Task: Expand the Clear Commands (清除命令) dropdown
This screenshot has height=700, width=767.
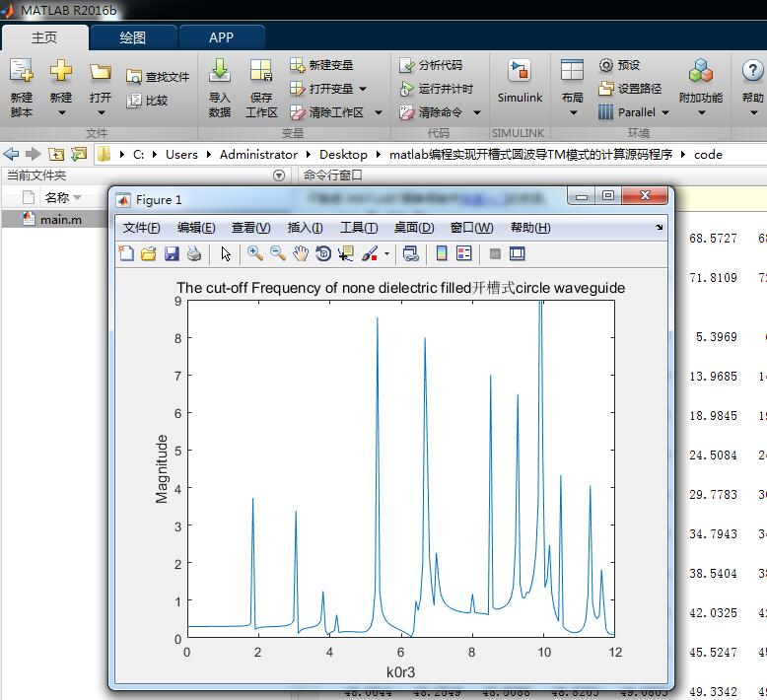Action: click(477, 112)
